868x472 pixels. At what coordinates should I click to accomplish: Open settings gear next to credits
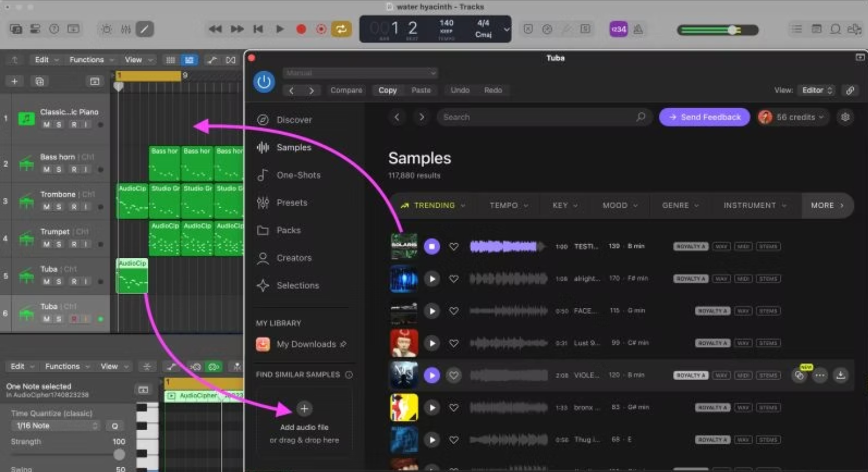[x=845, y=117]
